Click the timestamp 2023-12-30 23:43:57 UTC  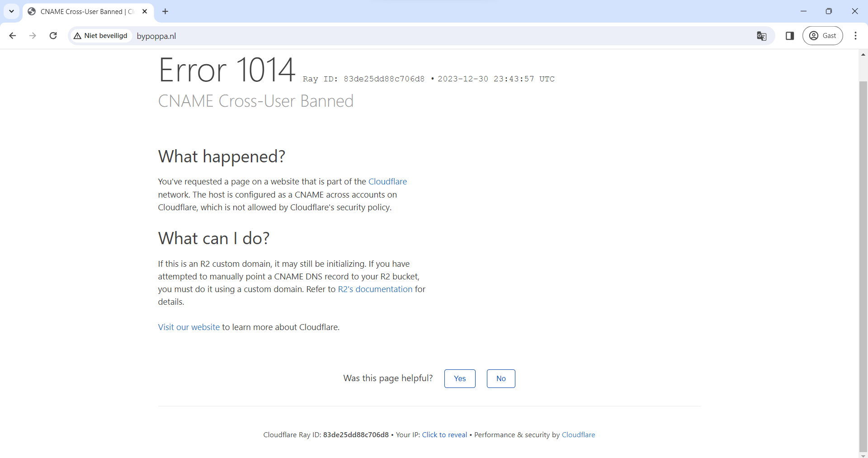coord(496,79)
